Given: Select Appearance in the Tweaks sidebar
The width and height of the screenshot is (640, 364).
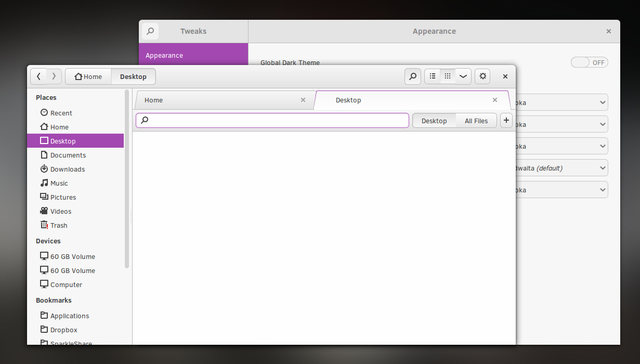Looking at the screenshot, I should [x=164, y=55].
